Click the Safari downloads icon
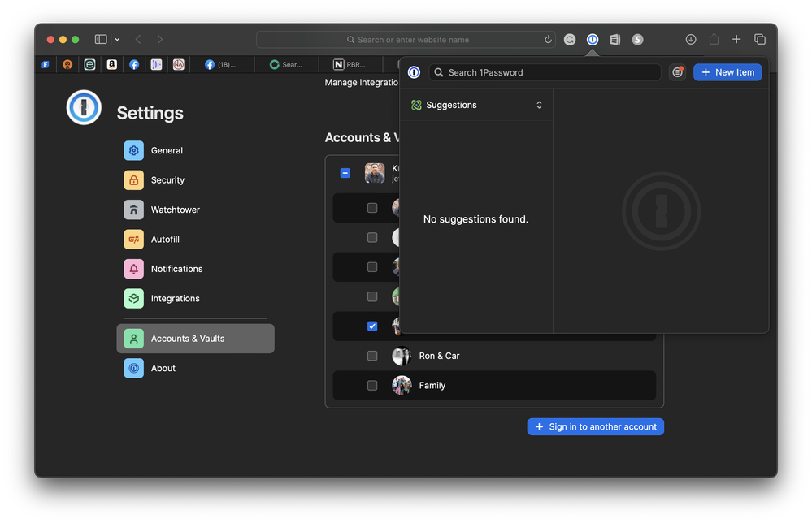 [x=691, y=39]
